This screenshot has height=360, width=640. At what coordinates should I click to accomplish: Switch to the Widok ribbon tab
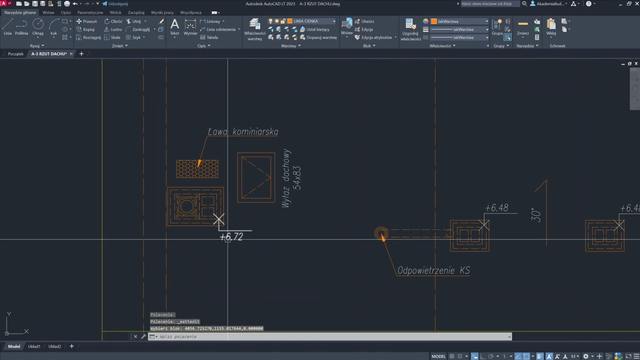(x=115, y=13)
